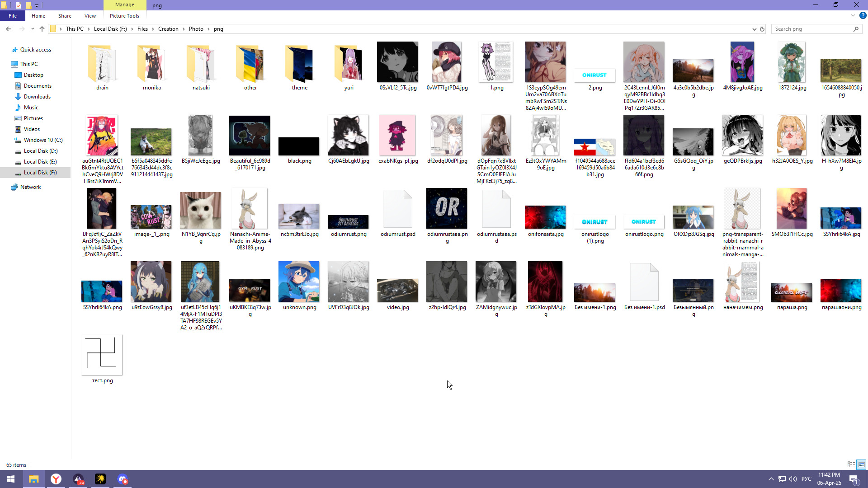This screenshot has height=488, width=868.
Task: Switch to Details view layout icon
Action: click(x=851, y=465)
